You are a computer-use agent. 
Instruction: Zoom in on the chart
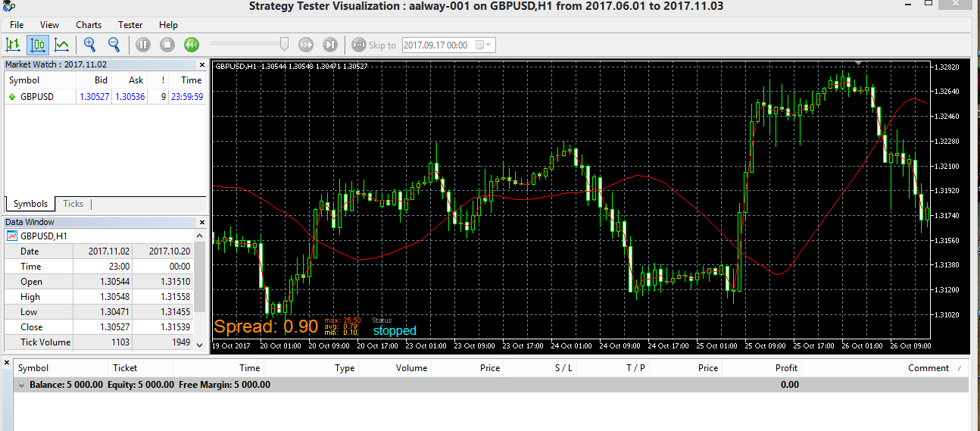tap(90, 45)
